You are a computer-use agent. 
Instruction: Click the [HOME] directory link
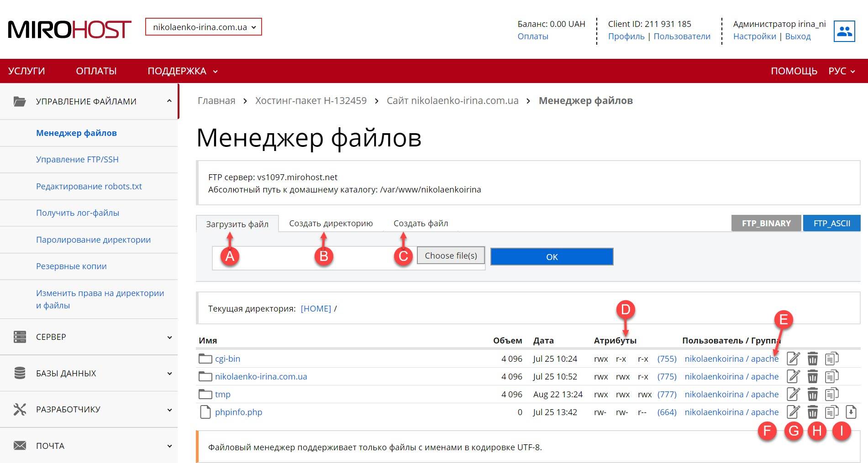coord(316,309)
